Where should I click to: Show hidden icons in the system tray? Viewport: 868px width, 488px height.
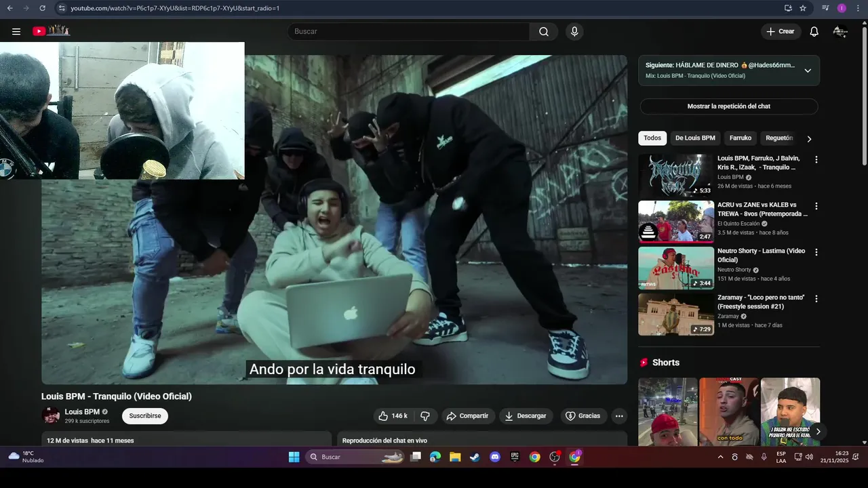720,457
